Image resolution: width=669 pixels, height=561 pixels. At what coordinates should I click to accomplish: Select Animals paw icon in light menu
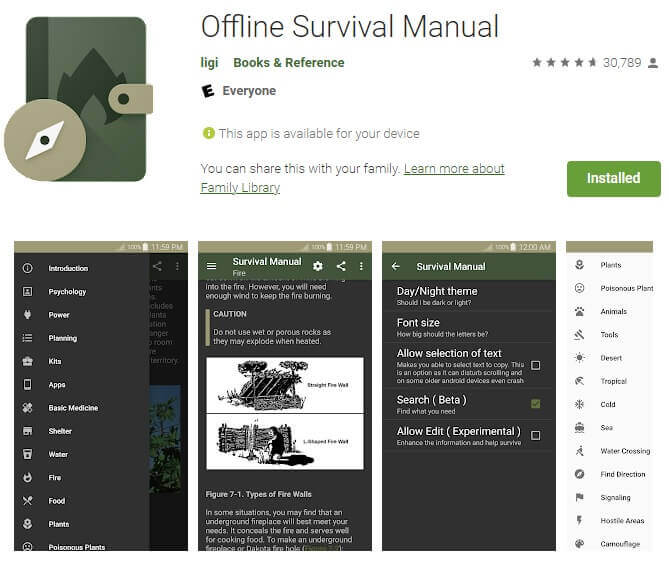click(579, 311)
